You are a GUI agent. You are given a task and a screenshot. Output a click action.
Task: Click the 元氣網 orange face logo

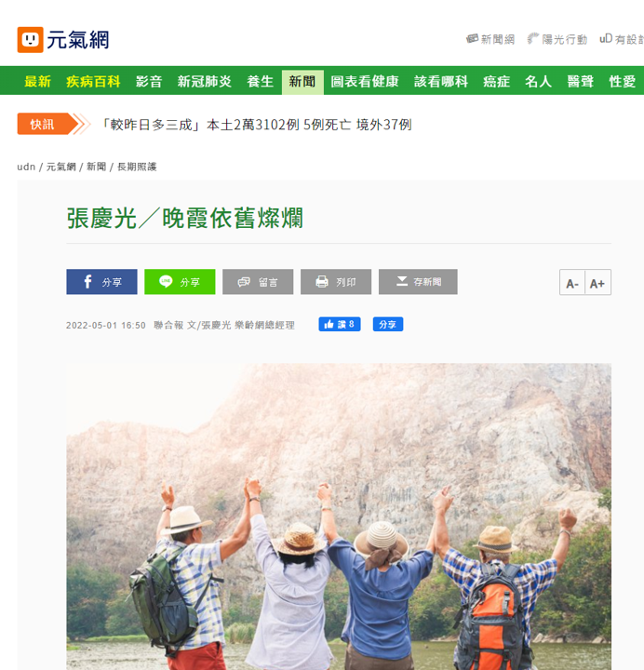click(30, 40)
